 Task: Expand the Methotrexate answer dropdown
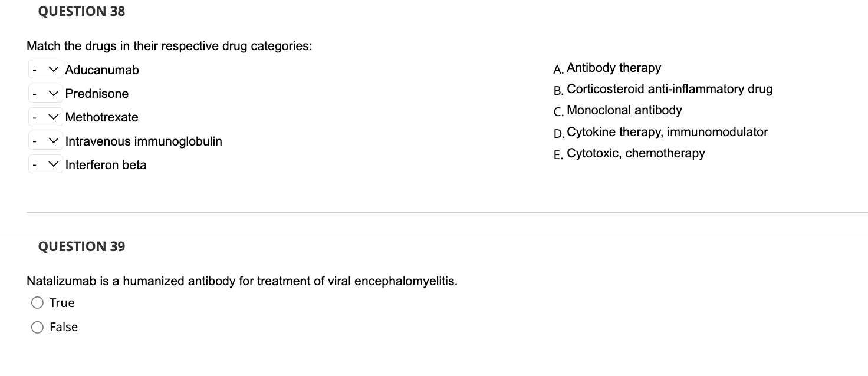[x=45, y=117]
